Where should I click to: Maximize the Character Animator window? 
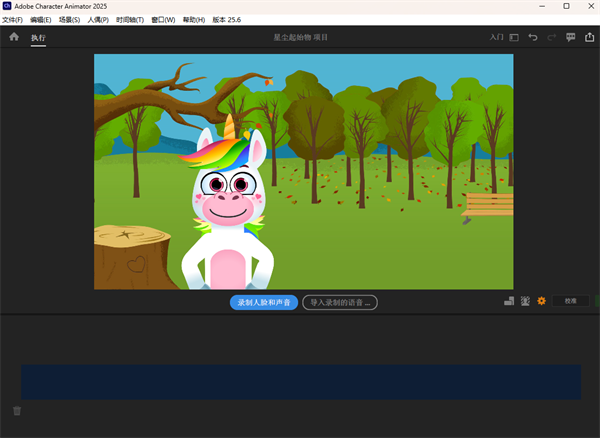coord(566,6)
